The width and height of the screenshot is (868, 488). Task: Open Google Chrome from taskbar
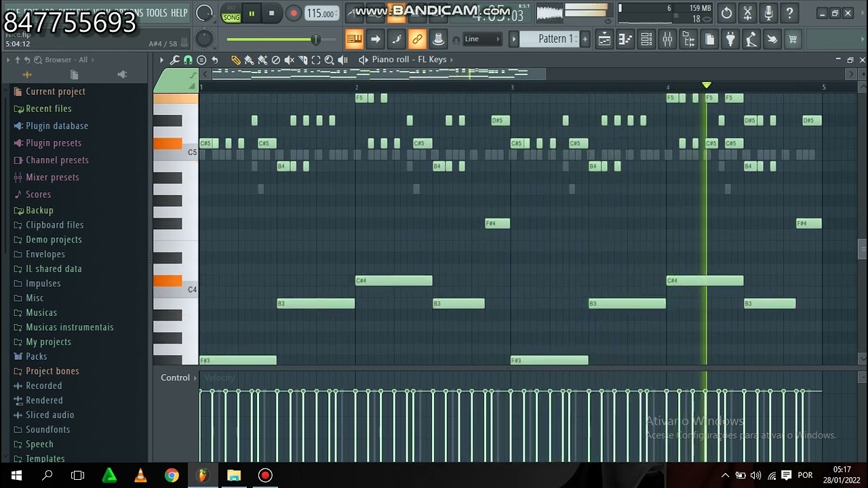(x=172, y=476)
